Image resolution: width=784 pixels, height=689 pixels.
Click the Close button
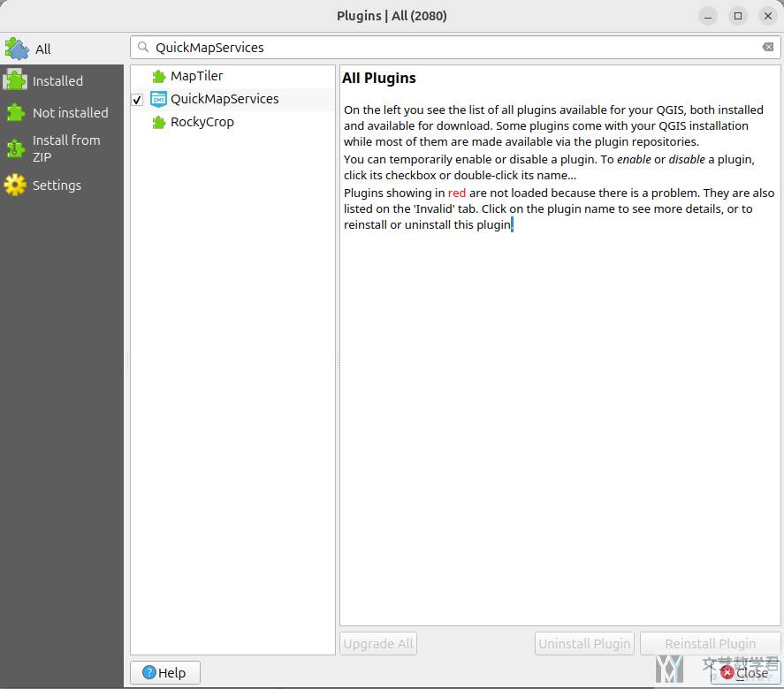744,672
